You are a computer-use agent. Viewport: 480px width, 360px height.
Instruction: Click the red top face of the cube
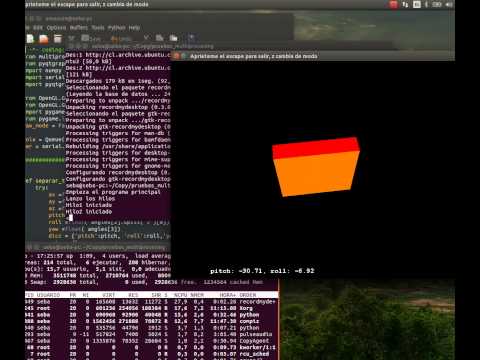(315, 147)
